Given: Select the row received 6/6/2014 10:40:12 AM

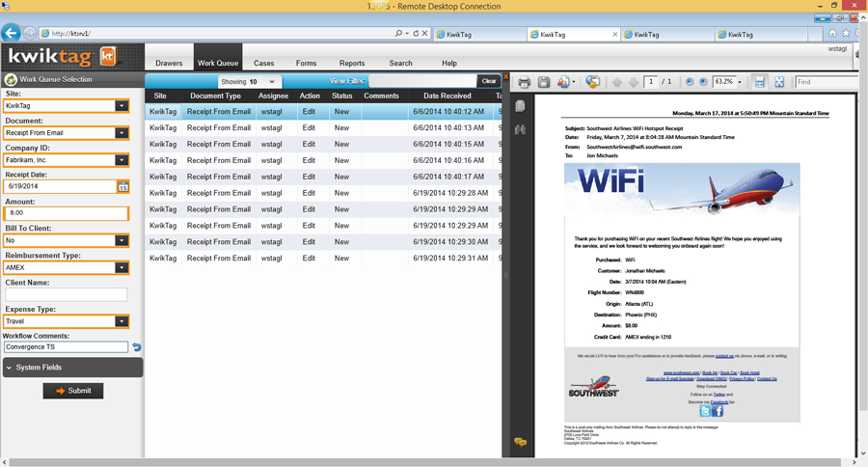Looking at the screenshot, I should point(323,112).
